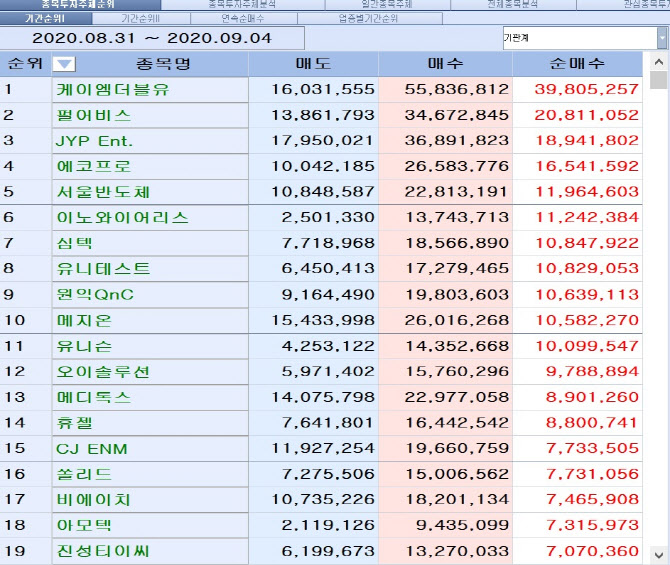This screenshot has width=670, height=565.
Task: Click buy value 26,016,268
Action: click(x=457, y=320)
